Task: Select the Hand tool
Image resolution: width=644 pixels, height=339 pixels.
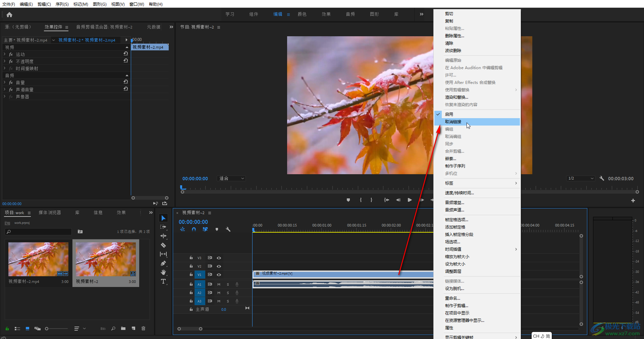Action: [163, 272]
